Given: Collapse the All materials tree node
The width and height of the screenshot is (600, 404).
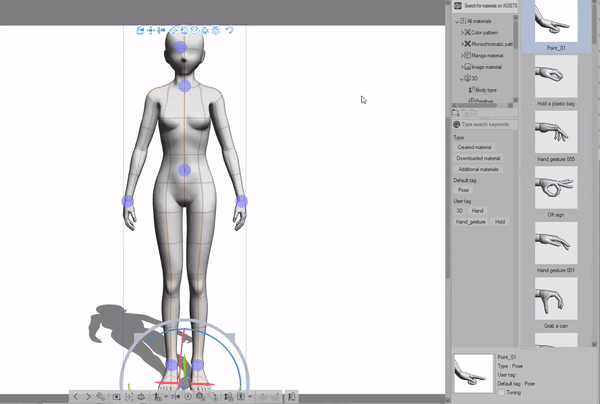Looking at the screenshot, I should pos(457,21).
